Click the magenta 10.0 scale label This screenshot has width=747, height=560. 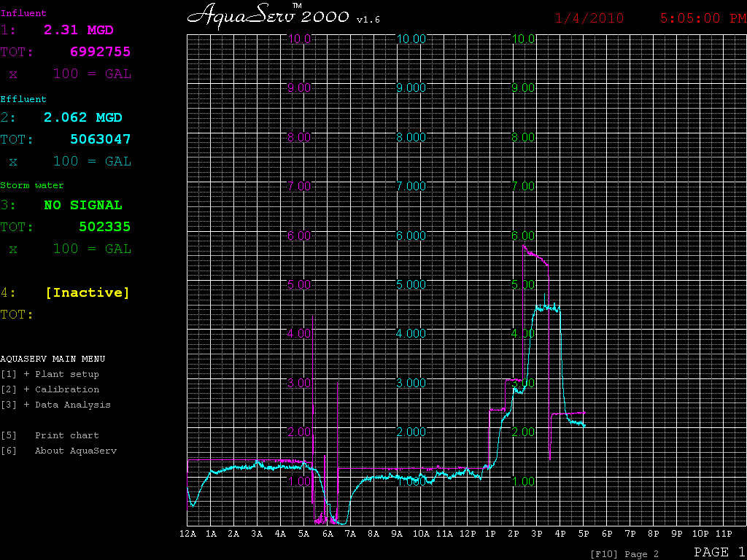click(300, 39)
